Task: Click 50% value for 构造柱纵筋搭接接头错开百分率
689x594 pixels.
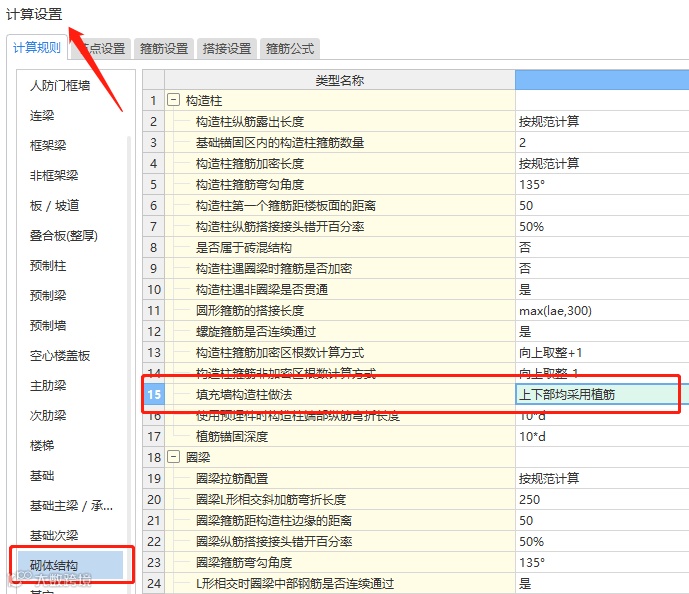Action: point(602,227)
